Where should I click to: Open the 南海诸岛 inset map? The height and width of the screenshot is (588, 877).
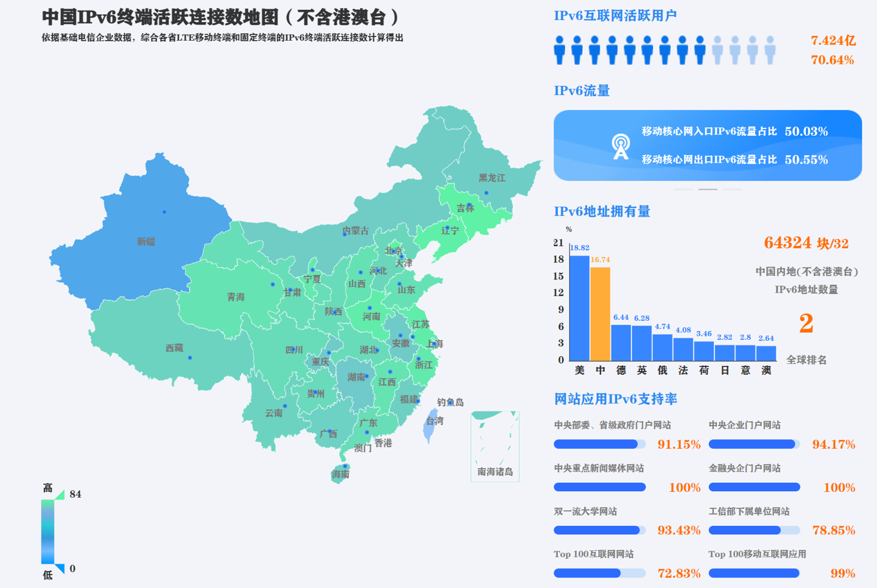tap(495, 446)
